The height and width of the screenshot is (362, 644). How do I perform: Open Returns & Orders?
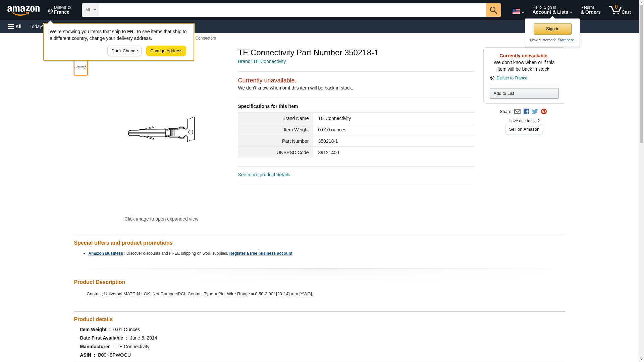pos(590,10)
